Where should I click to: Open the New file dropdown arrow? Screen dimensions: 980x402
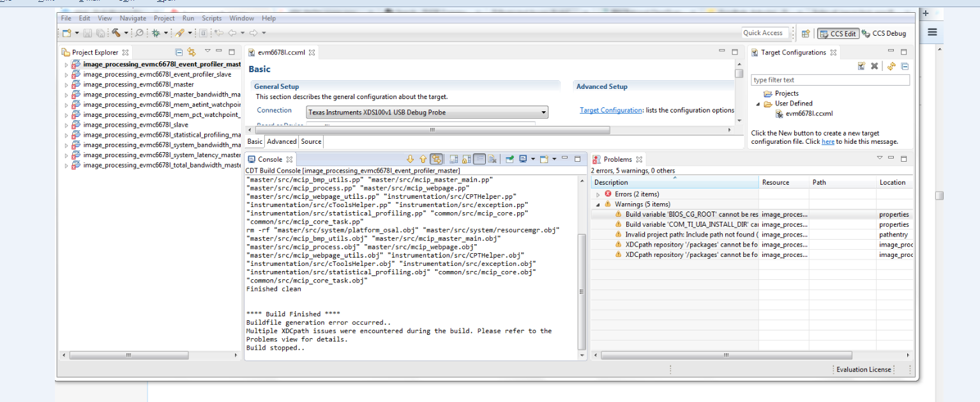tap(77, 33)
